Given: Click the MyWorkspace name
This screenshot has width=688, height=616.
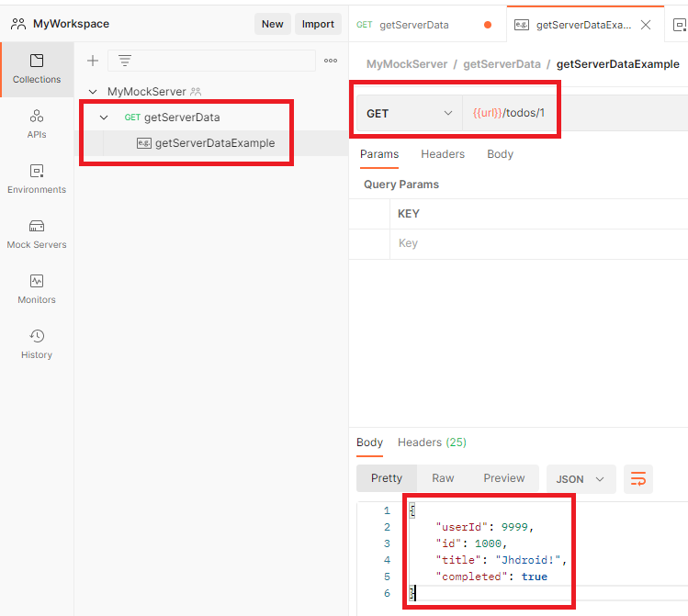Looking at the screenshot, I should point(71,24).
